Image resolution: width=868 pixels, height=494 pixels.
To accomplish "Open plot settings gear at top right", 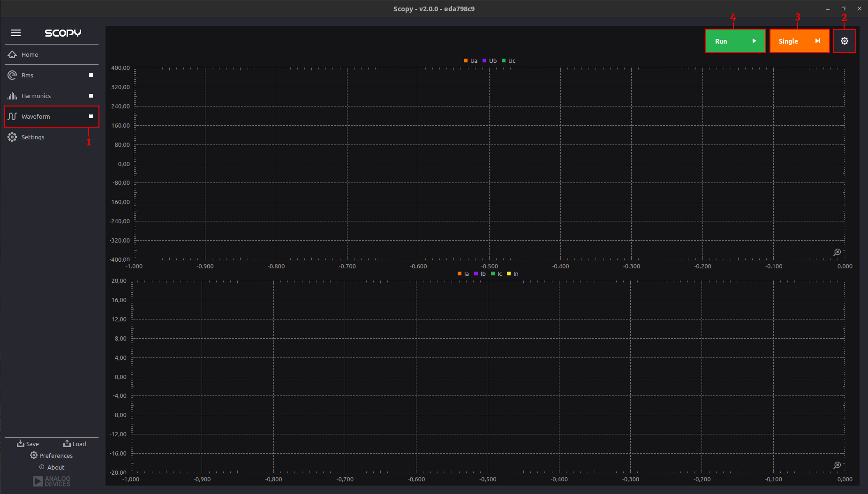I will [845, 41].
